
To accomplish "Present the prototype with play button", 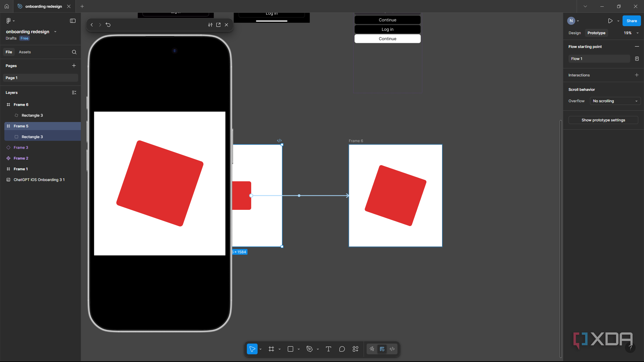I will (x=610, y=21).
